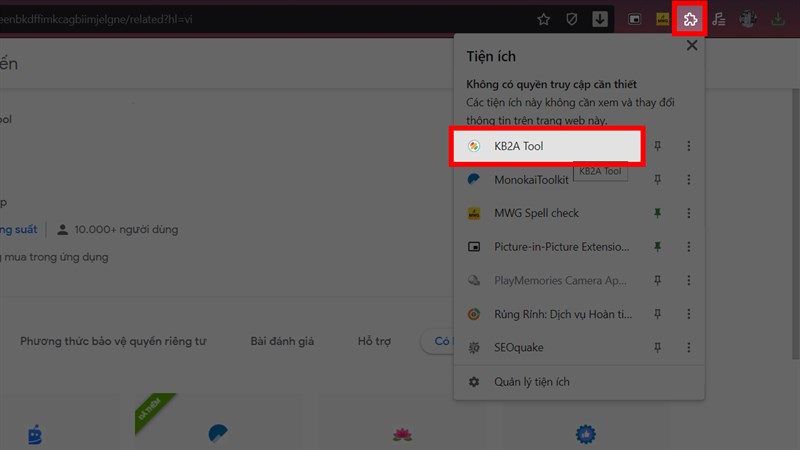The height and width of the screenshot is (450, 800).
Task: Click the address bar URL text
Action: [96, 19]
